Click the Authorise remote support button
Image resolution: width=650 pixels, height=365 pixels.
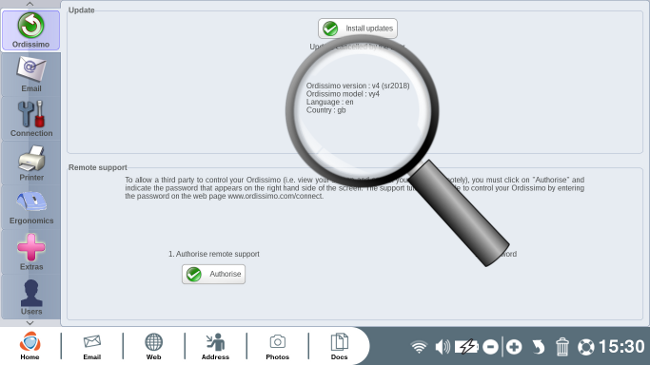(213, 274)
